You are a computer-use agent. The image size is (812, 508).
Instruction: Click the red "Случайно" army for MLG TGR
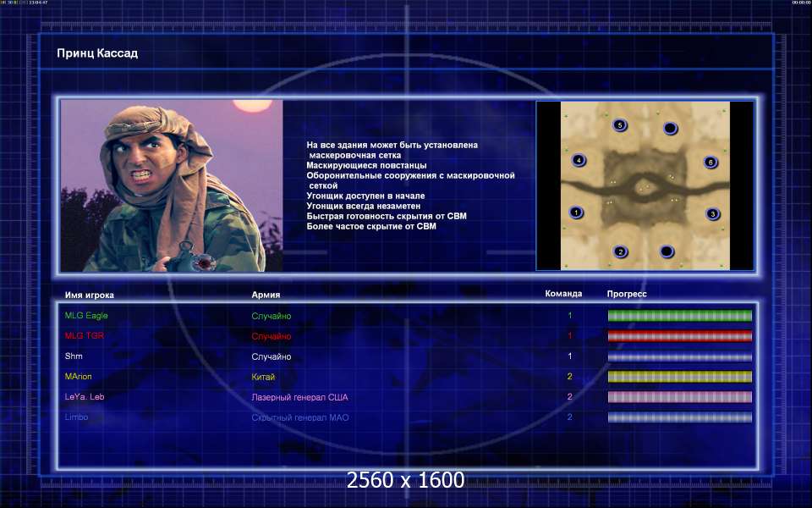pos(272,336)
